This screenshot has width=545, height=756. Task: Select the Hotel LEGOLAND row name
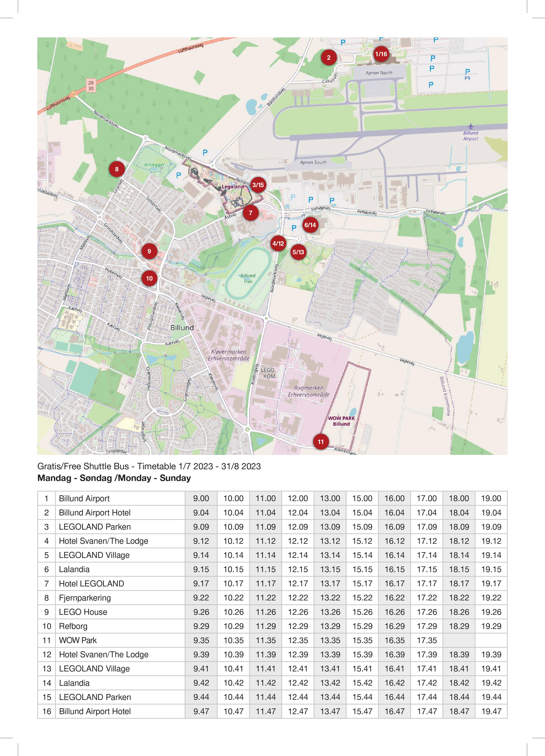pos(92,584)
